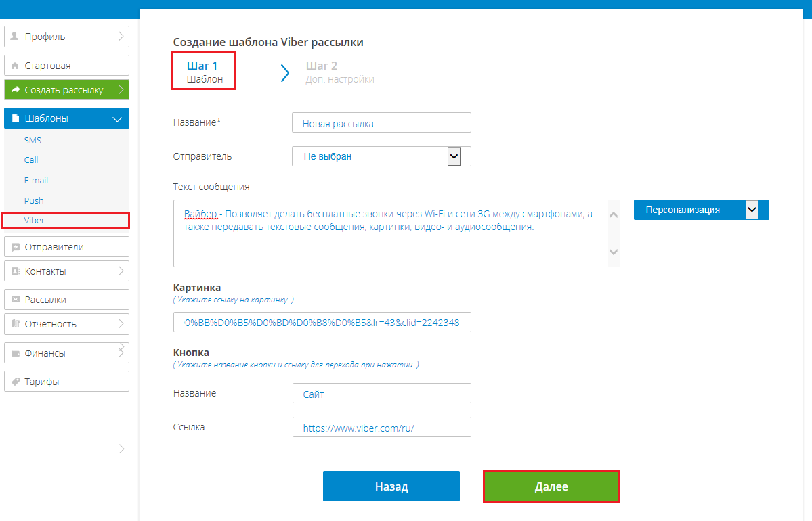
Task: Click the message textarea scroll down arrow
Action: pos(614,252)
